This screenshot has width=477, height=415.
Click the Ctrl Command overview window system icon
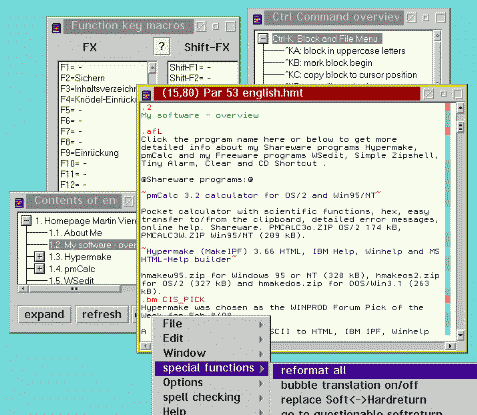tap(257, 19)
